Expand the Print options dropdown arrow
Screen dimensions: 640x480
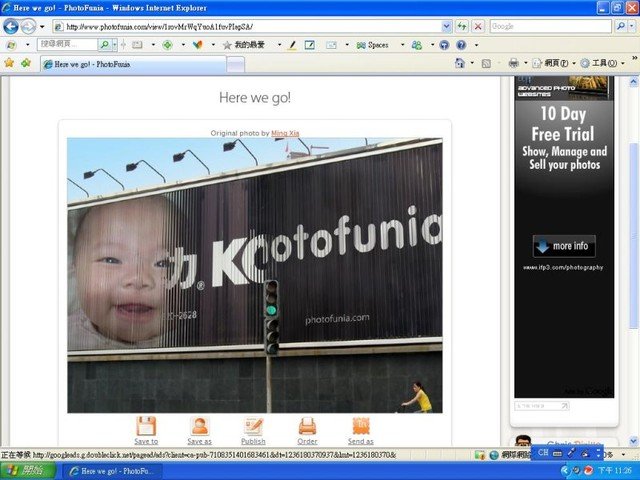coord(526,63)
